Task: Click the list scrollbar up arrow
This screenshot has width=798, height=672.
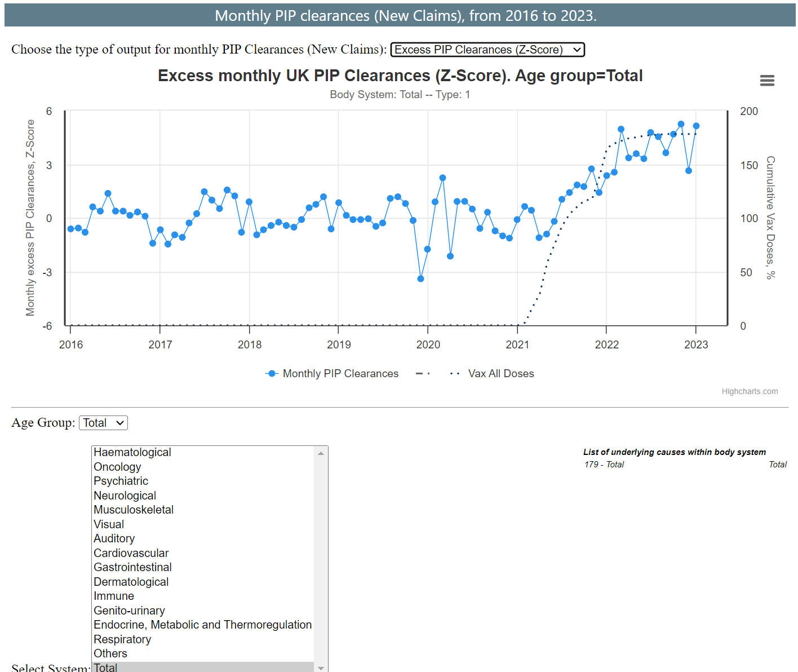Action: click(x=321, y=453)
